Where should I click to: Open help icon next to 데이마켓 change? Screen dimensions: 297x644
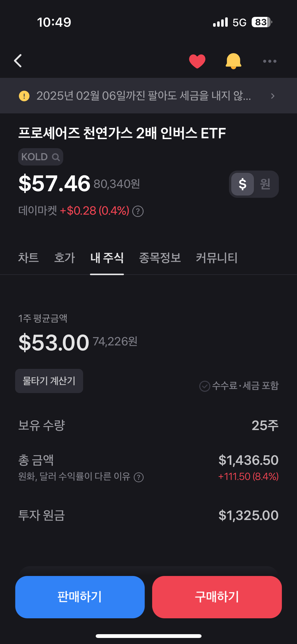pyautogui.click(x=138, y=211)
